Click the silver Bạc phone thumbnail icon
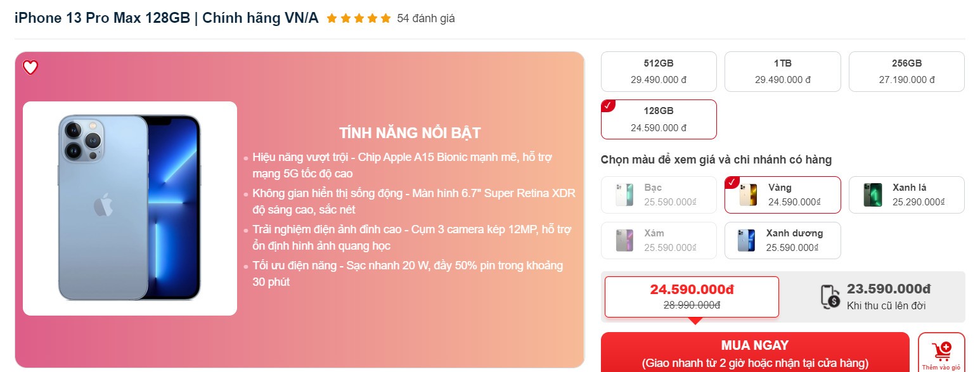980x372 pixels. [624, 195]
